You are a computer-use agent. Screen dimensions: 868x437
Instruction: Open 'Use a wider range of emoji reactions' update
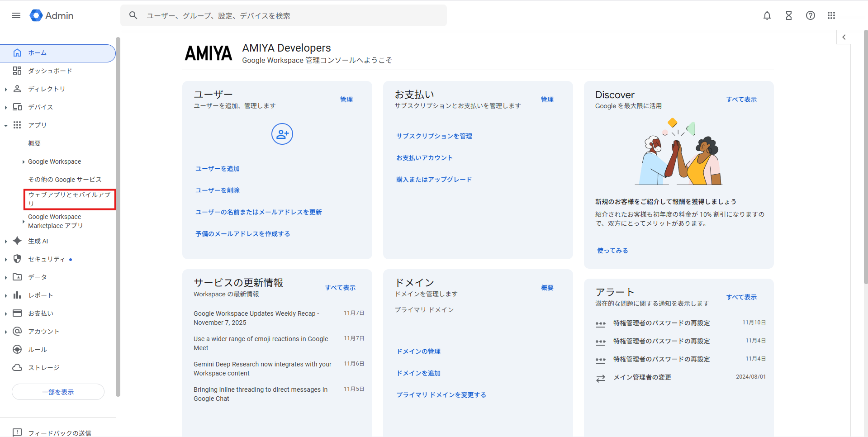point(261,343)
